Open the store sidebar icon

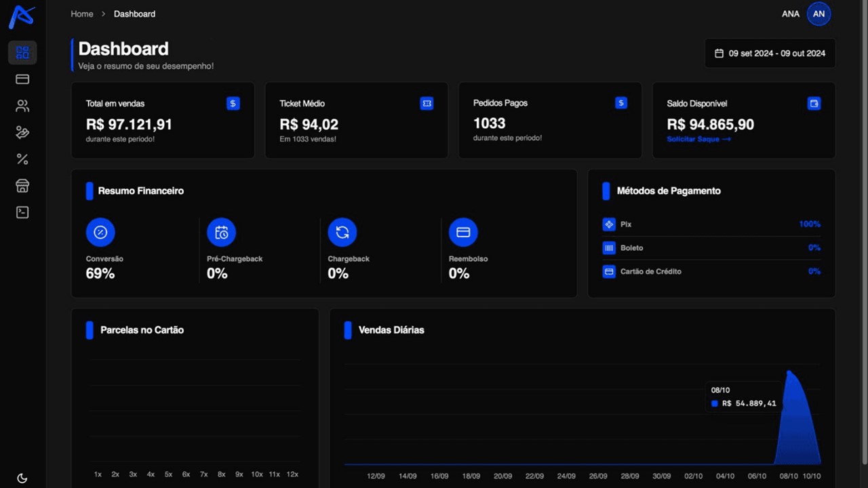[22, 186]
